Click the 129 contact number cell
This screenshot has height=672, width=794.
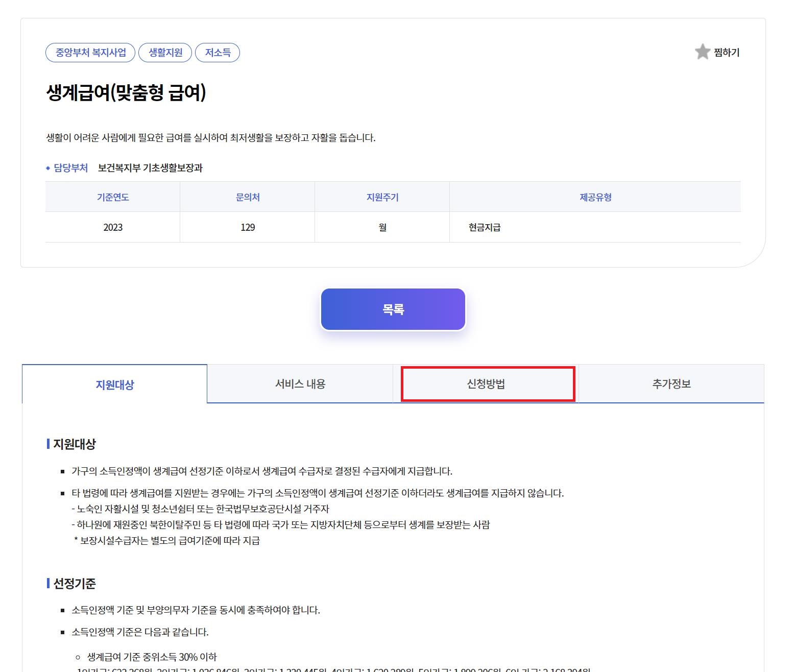pyautogui.click(x=248, y=227)
